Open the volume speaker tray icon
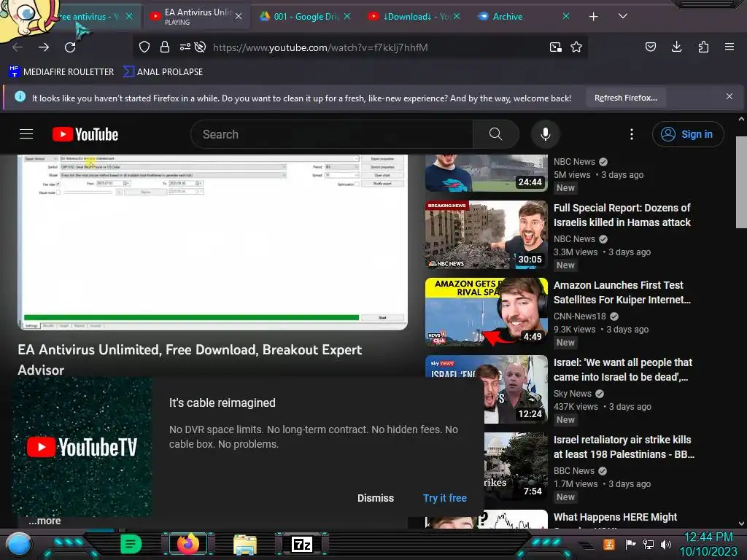This screenshot has height=560, width=747. [666, 544]
